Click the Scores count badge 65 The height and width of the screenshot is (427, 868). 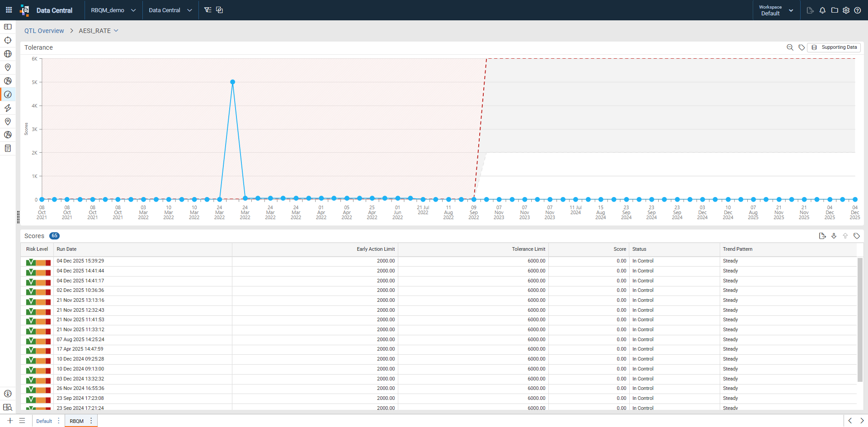tap(54, 236)
